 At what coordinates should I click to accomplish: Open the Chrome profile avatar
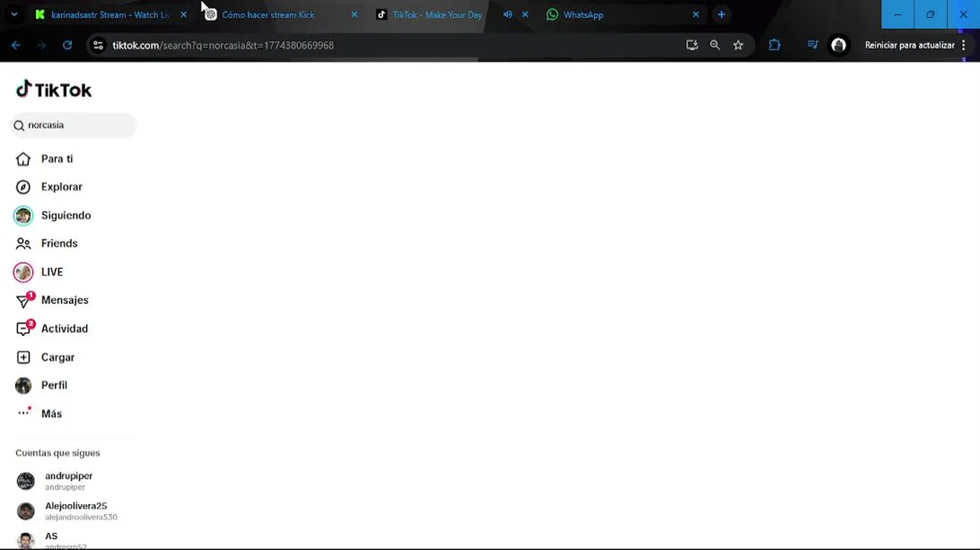coord(839,45)
